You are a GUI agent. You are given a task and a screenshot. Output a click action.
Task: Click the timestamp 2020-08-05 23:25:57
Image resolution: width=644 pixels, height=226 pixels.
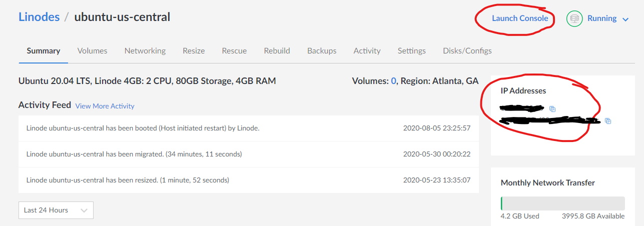pos(437,128)
